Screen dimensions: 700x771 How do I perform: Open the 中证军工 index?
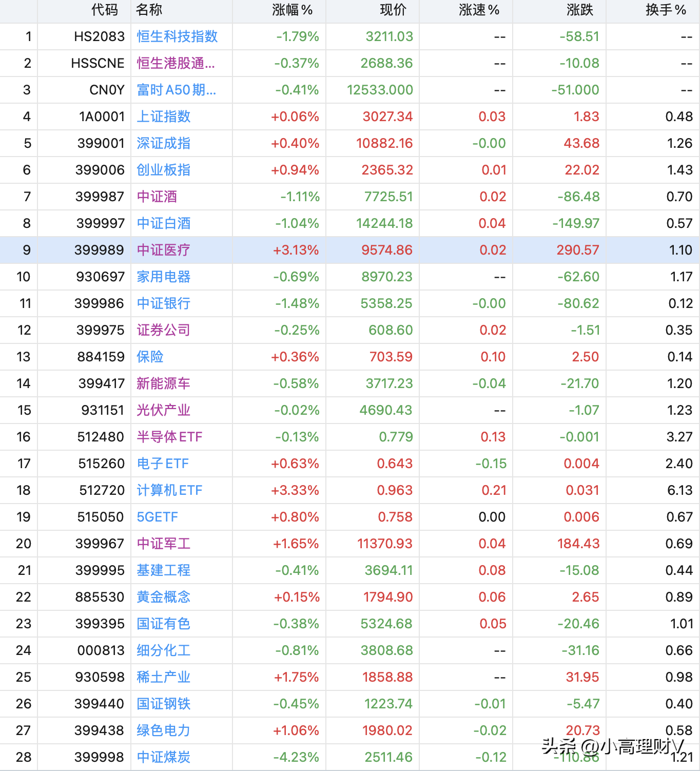(x=164, y=544)
